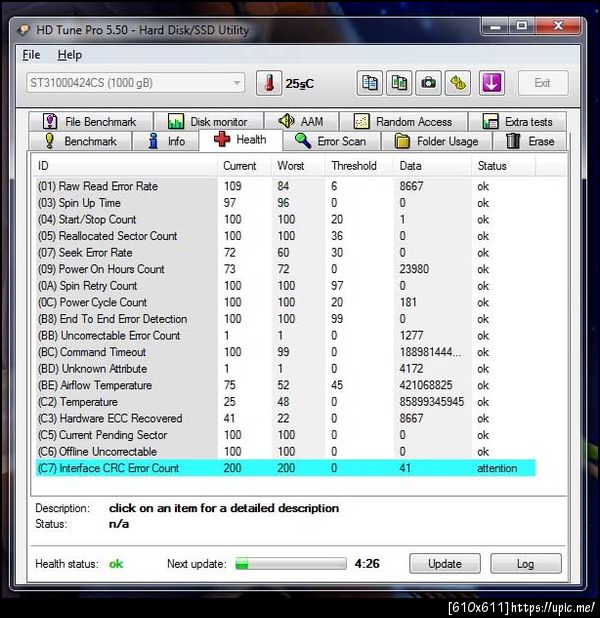Click the Folder Usage folder icon

click(x=402, y=141)
